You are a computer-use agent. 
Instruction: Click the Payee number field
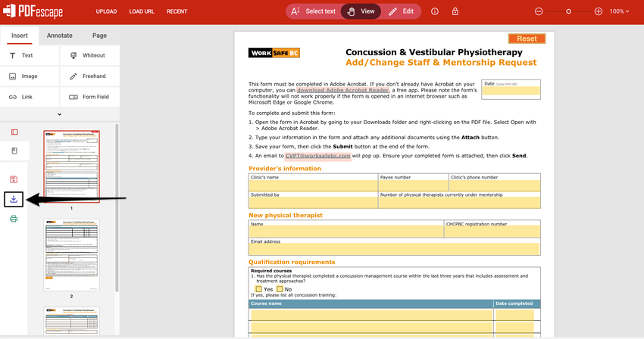(413, 185)
